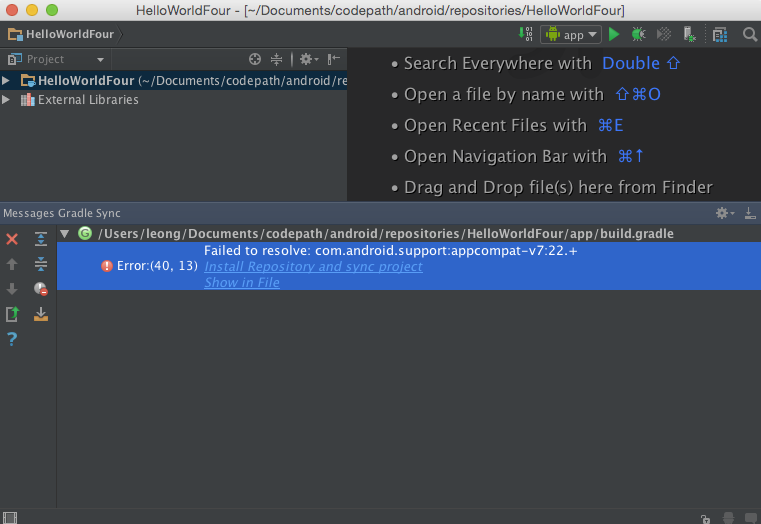761x524 pixels.
Task: Open the app run configuration dropdown
Action: 571,35
